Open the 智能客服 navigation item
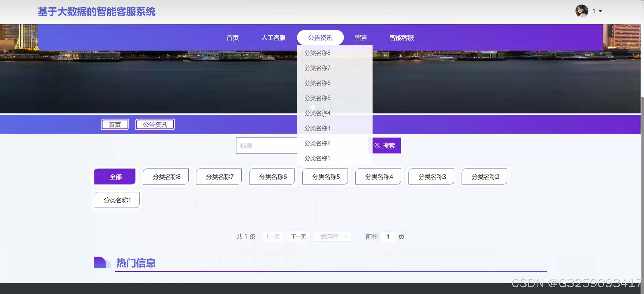 [x=402, y=38]
